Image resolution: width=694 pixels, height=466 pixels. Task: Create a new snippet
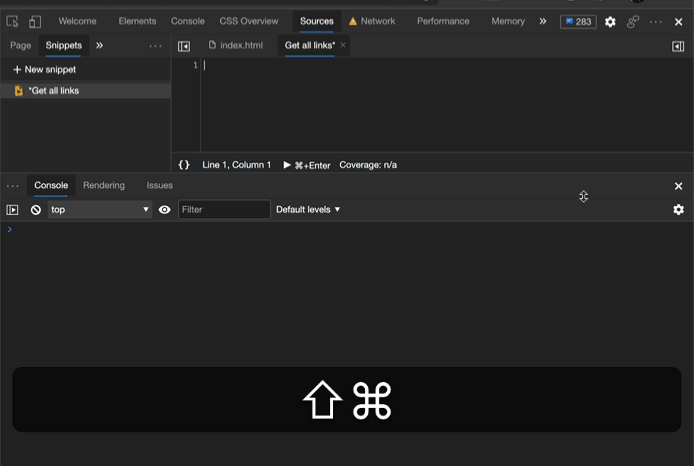[x=45, y=69]
